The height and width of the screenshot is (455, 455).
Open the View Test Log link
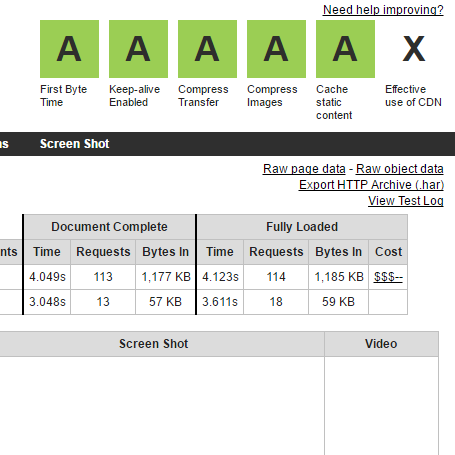[x=406, y=201]
